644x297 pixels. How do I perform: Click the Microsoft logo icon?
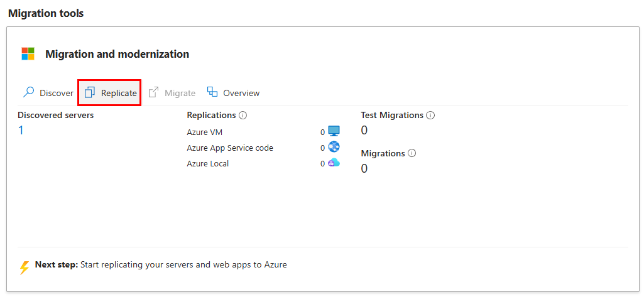28,54
